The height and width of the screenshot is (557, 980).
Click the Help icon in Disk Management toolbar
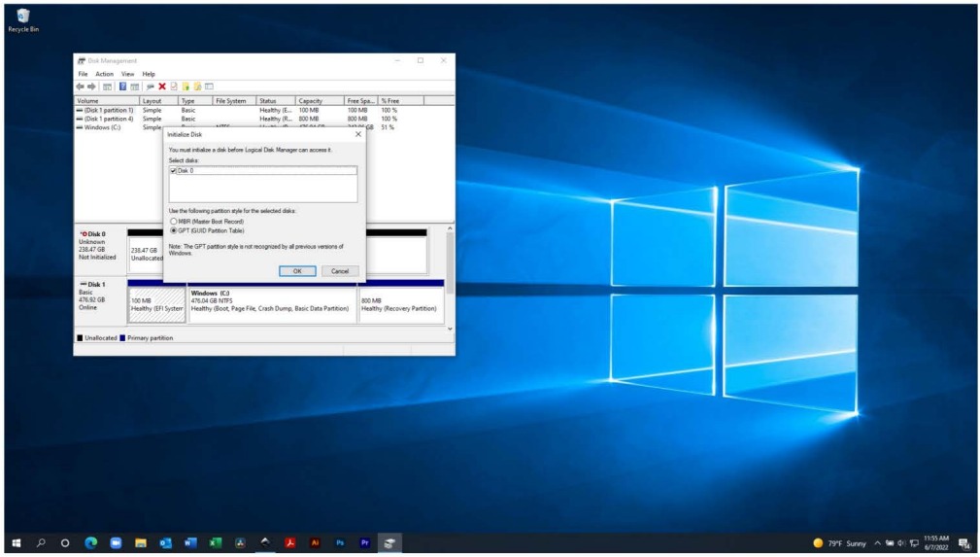click(x=123, y=87)
